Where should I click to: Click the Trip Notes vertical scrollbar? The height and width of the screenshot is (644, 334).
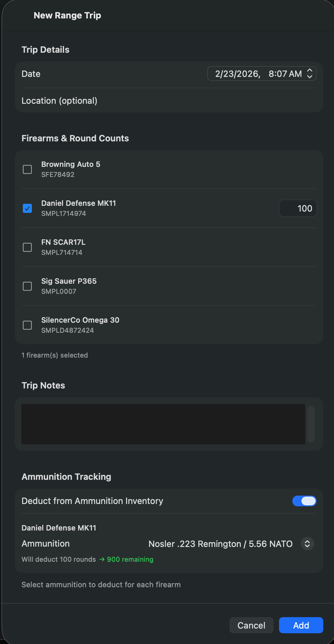[x=311, y=424]
